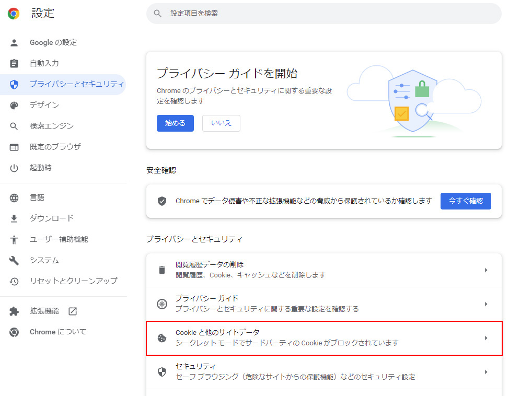Open セキュリティ settings row
Image resolution: width=532 pixels, height=396 pixels.
(x=324, y=372)
